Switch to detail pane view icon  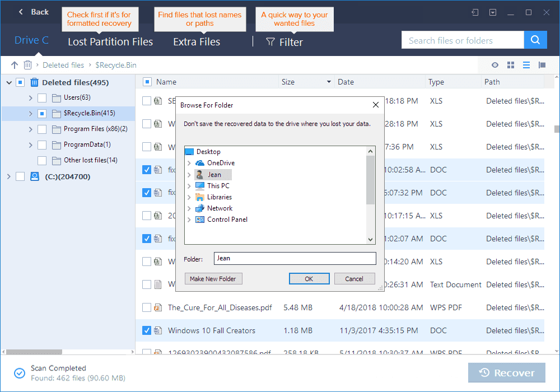click(542, 65)
